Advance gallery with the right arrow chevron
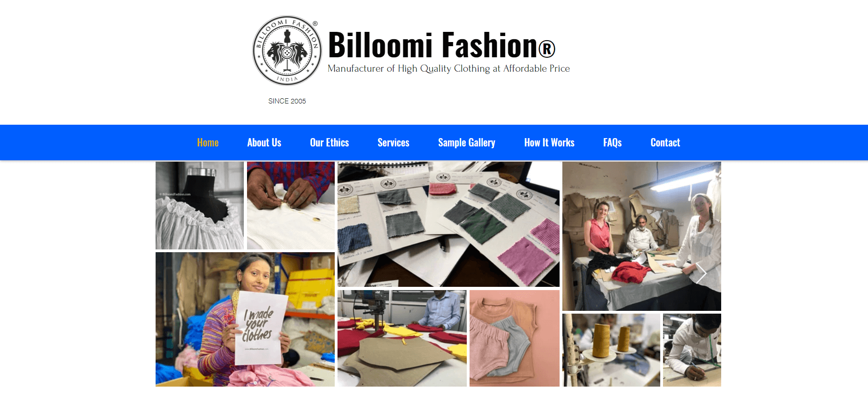 tap(701, 273)
